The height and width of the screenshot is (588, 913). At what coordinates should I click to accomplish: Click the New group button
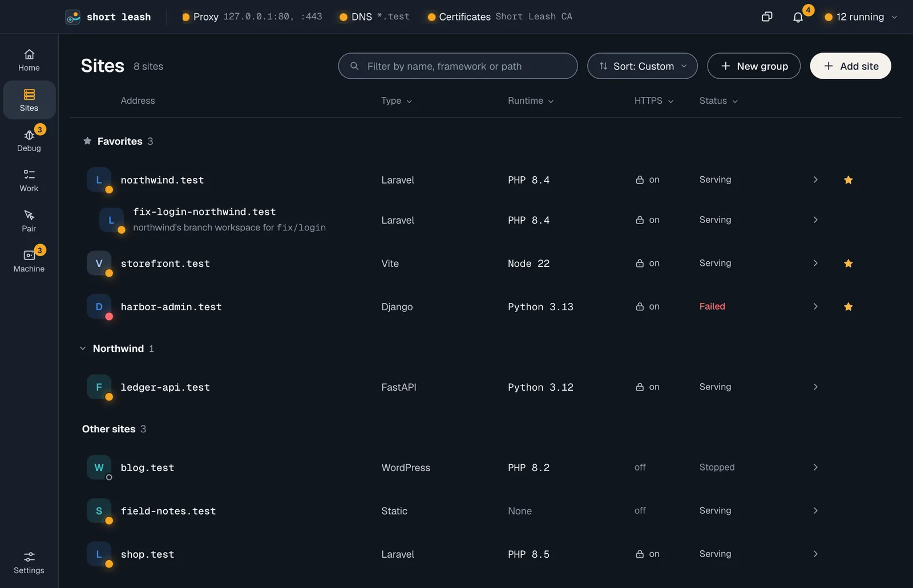pyautogui.click(x=754, y=66)
